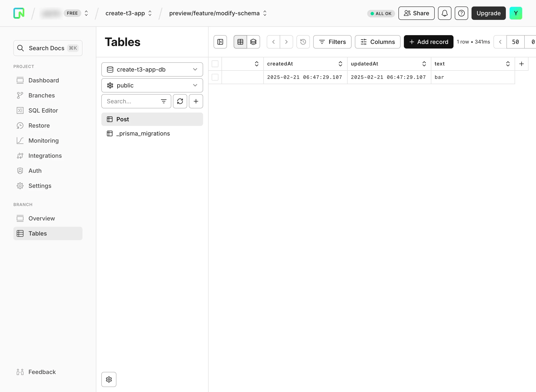Go back with left arrow in toolbar
Screen dimensions: 536x392
click(273, 42)
